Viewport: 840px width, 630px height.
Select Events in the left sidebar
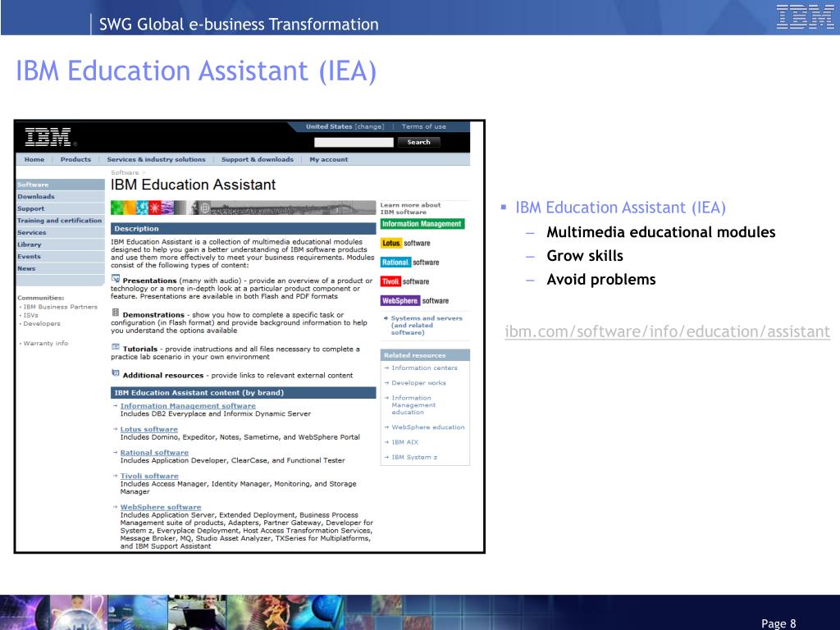click(x=61, y=257)
